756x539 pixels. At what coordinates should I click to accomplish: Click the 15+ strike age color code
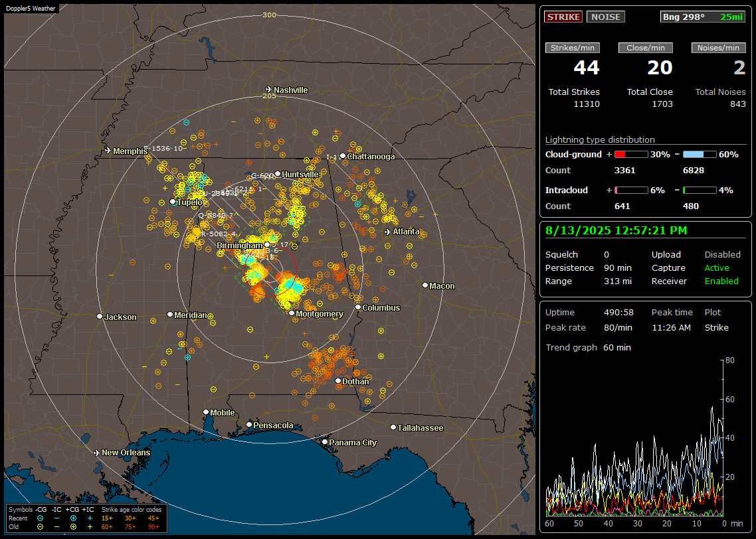107,518
